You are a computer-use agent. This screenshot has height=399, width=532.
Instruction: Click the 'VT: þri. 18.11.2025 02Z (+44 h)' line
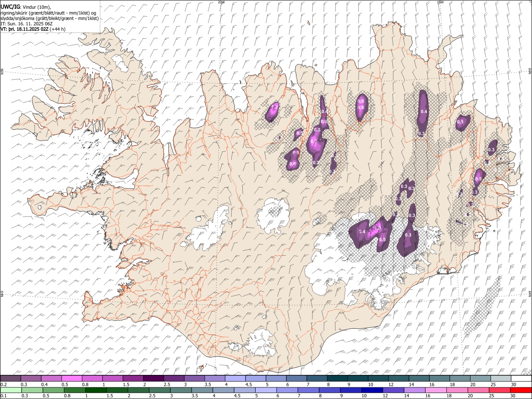tap(33, 29)
